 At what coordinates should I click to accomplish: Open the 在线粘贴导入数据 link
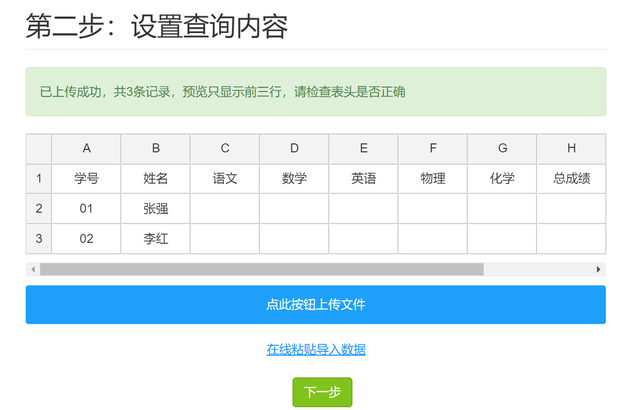point(316,350)
